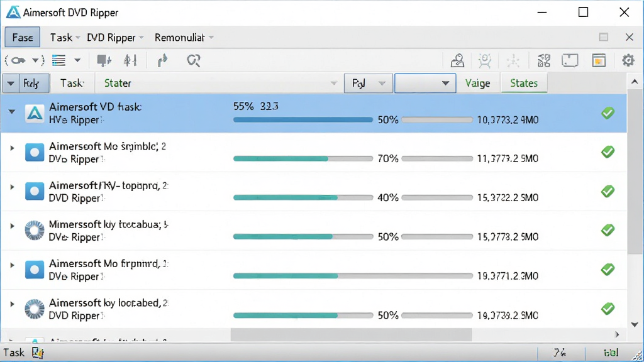Open the list view toolbar icon

click(x=58, y=61)
